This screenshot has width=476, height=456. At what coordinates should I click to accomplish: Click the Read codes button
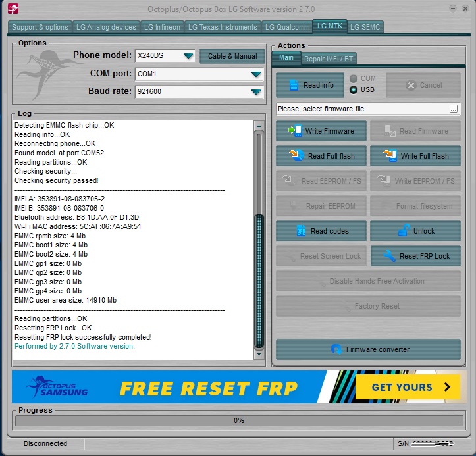321,231
